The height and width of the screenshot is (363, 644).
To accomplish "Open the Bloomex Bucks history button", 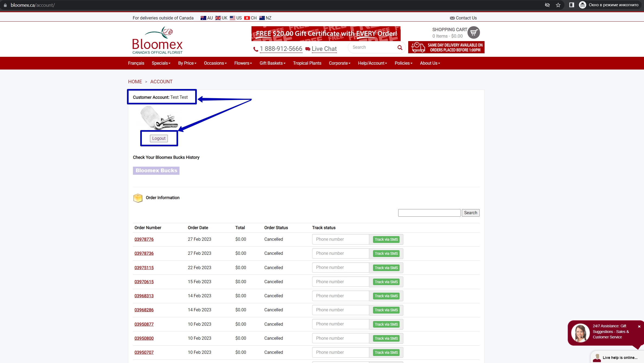I will [x=156, y=171].
